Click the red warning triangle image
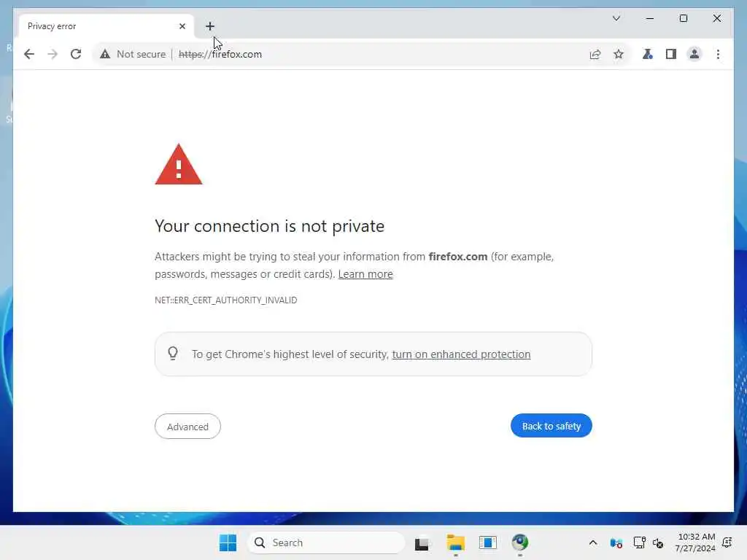Image resolution: width=747 pixels, height=560 pixels. click(179, 164)
